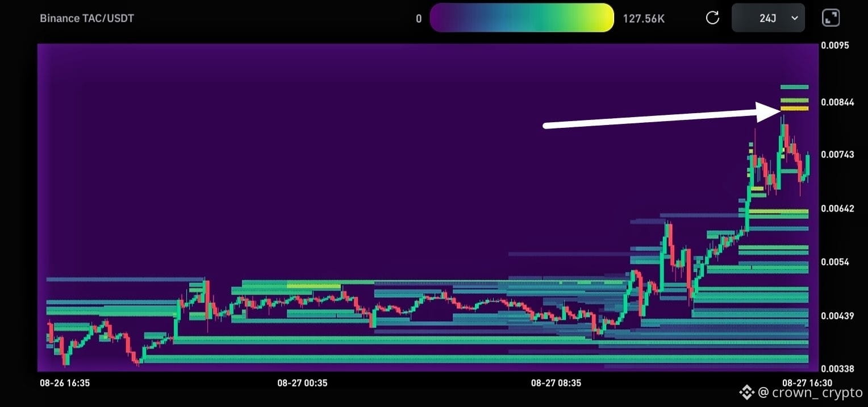Click the 0.00439 price axis label
This screenshot has height=407, width=868.
pos(837,315)
